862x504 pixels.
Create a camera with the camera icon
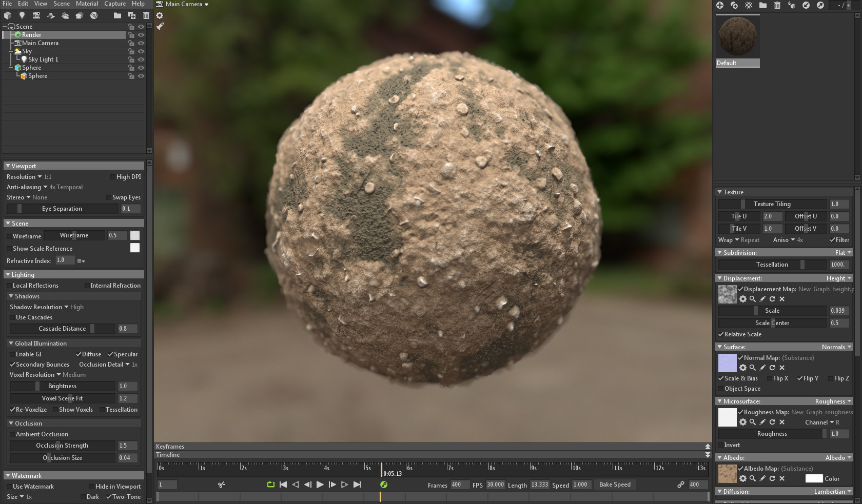click(x=36, y=15)
